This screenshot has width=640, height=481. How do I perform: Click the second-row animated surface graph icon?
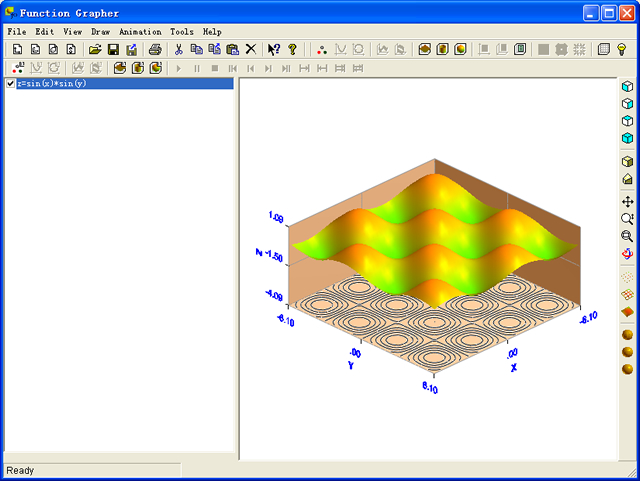120,68
